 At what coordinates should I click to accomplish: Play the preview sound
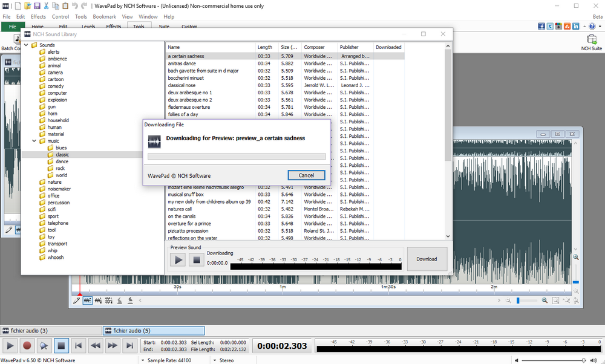coord(178,259)
